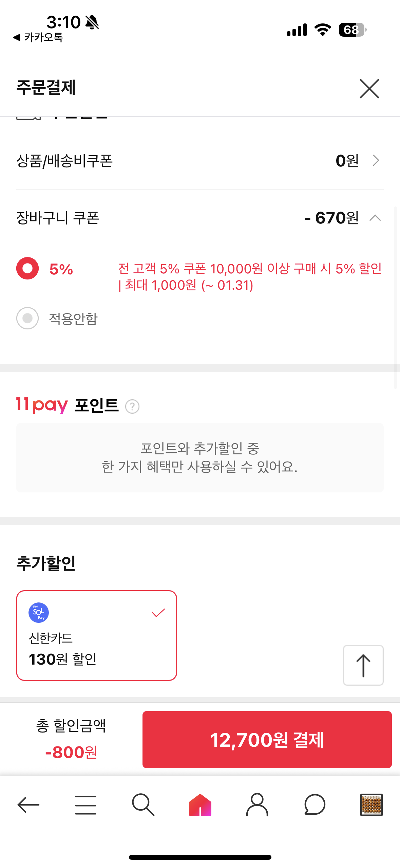Select the 5% cart coupon radio button
The height and width of the screenshot is (868, 400).
(27, 268)
